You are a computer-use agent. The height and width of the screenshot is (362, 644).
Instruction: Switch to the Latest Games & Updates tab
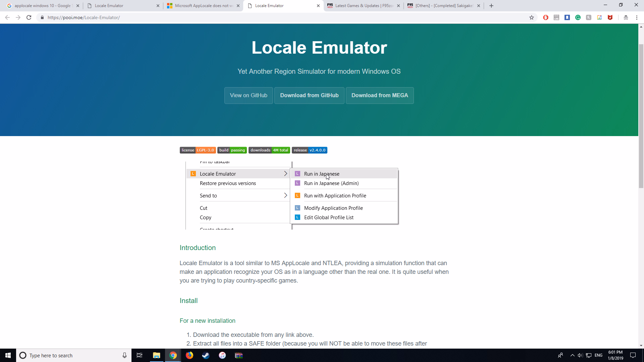click(x=363, y=6)
